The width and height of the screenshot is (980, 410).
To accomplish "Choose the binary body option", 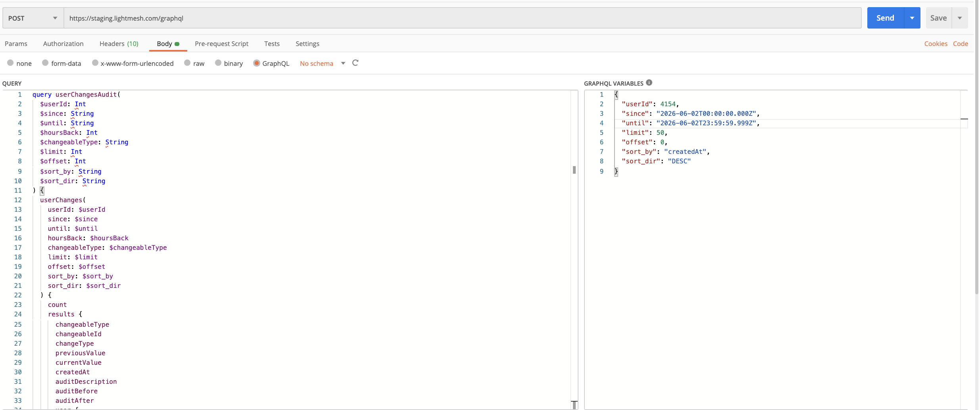I will pos(218,63).
